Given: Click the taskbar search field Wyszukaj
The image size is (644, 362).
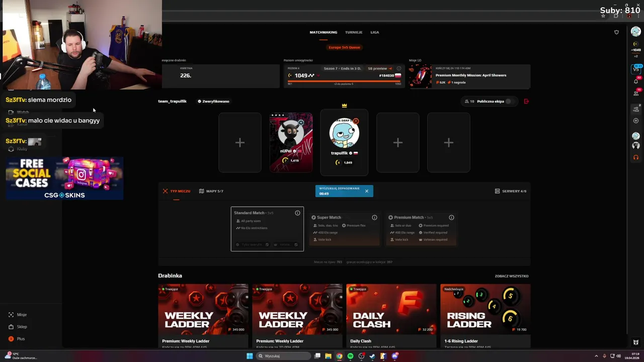Looking at the screenshot, I should click(x=283, y=356).
